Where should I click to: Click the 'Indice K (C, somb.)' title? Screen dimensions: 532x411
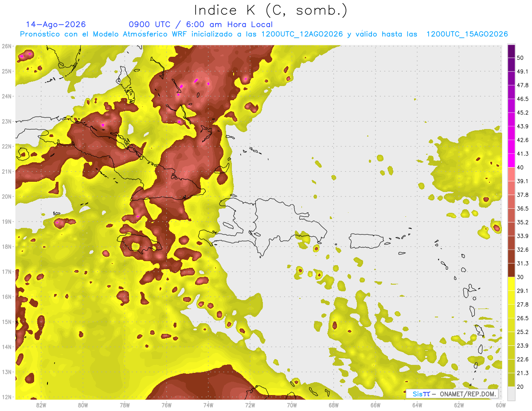(x=271, y=10)
